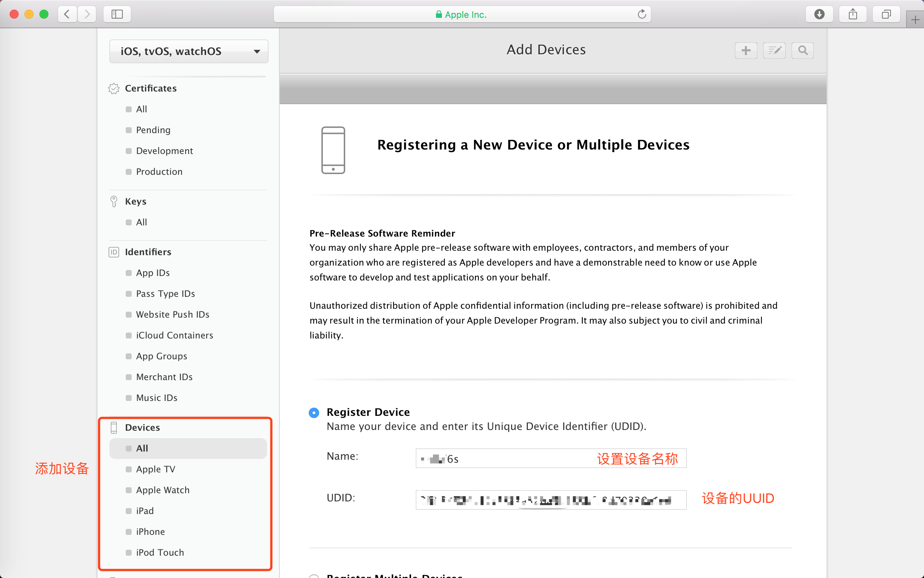Open Merchant IDs
Screen dimensions: 924x578
click(x=164, y=377)
